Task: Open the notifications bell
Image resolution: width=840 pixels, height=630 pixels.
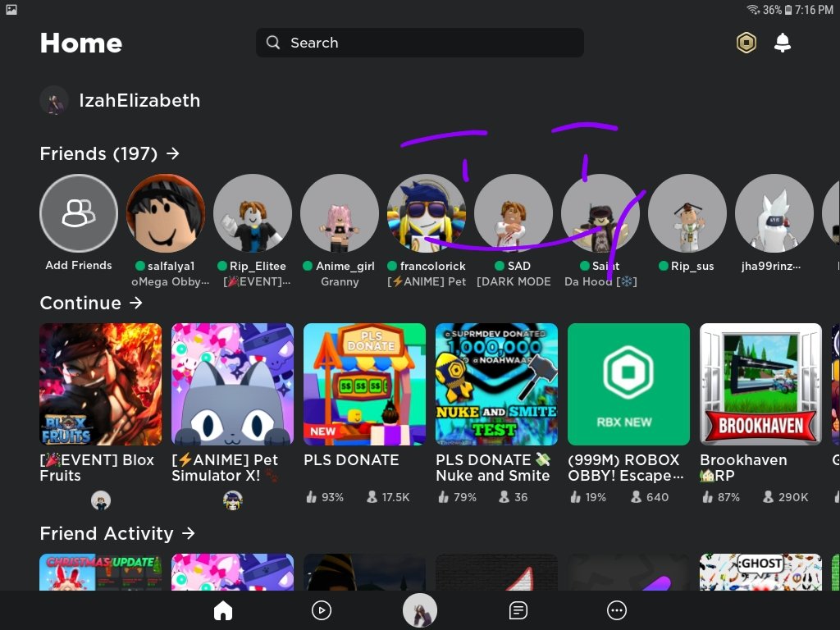Action: pos(782,43)
